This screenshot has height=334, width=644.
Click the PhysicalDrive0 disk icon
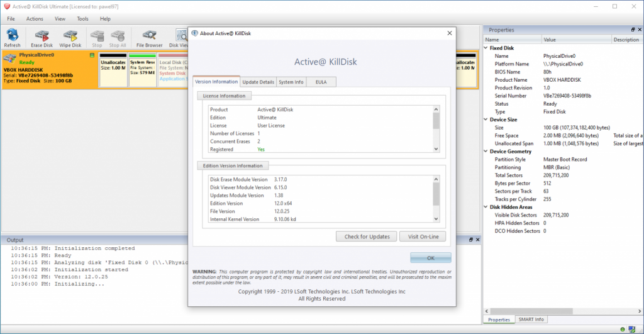[9, 58]
